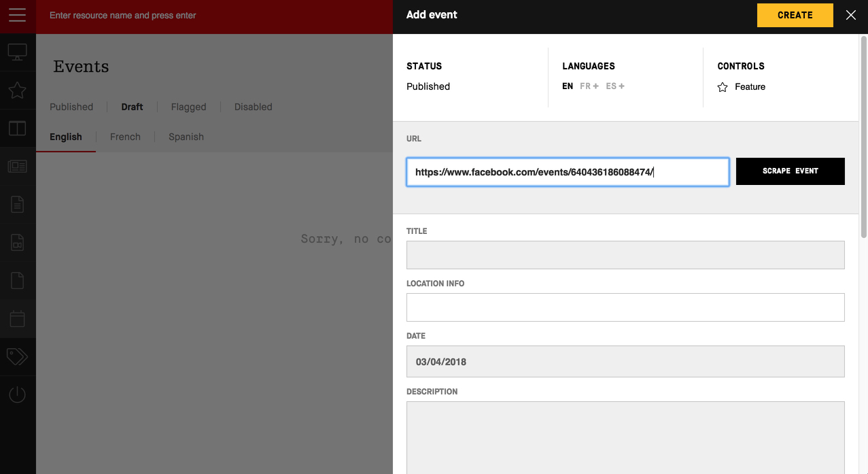Click the monitor icon in sidebar
868x474 pixels.
tap(18, 52)
